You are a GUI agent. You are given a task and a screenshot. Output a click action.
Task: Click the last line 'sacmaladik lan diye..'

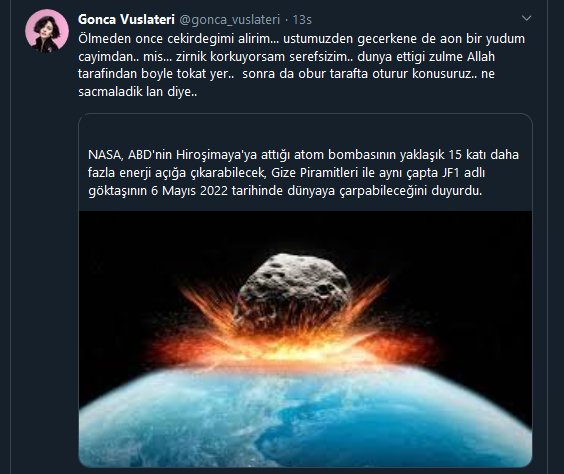coord(138,92)
